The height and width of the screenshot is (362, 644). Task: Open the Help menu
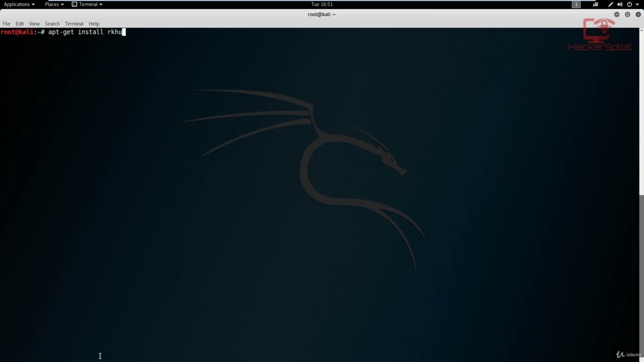pyautogui.click(x=94, y=24)
